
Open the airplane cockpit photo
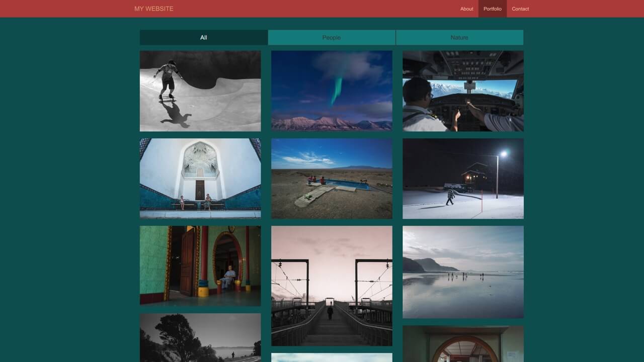(462, 90)
